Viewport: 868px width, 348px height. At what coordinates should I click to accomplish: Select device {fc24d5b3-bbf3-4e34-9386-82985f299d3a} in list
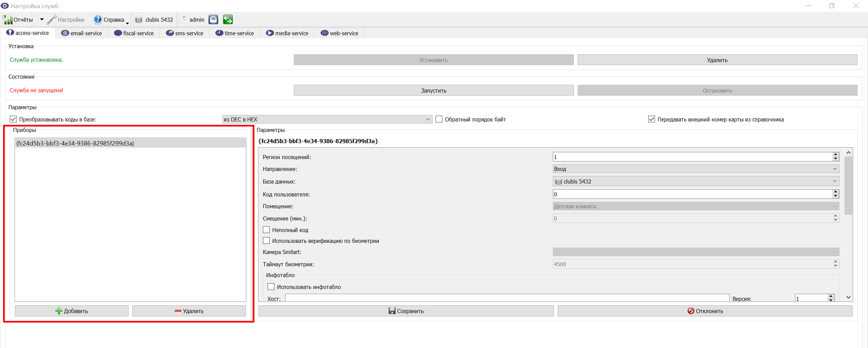point(130,143)
